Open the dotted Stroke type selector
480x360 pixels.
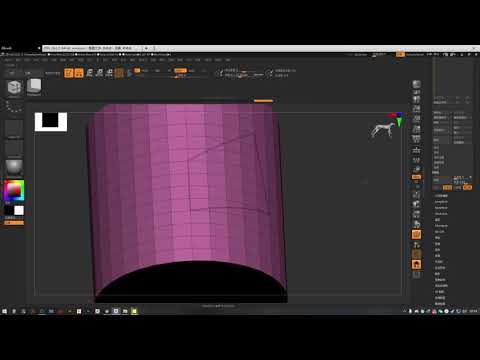click(14, 107)
